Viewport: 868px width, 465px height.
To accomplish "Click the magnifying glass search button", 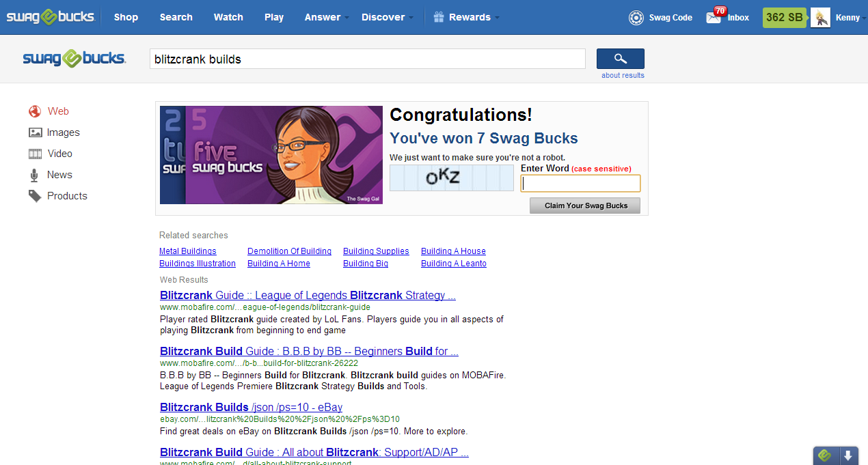I will point(621,59).
